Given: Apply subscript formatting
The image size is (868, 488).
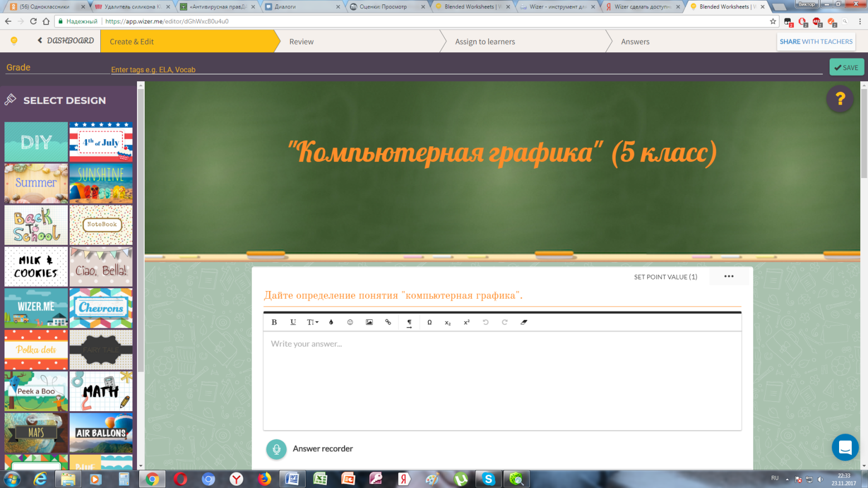Looking at the screenshot, I should tap(448, 322).
